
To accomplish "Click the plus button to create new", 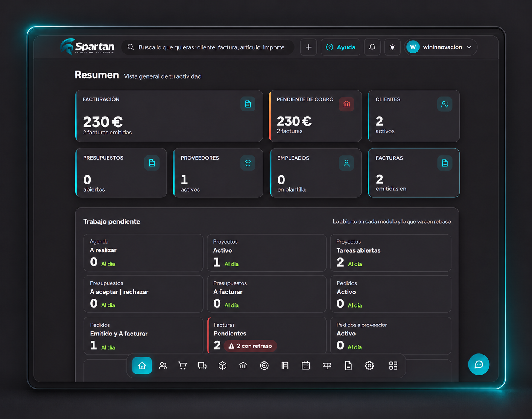I will [x=309, y=47].
